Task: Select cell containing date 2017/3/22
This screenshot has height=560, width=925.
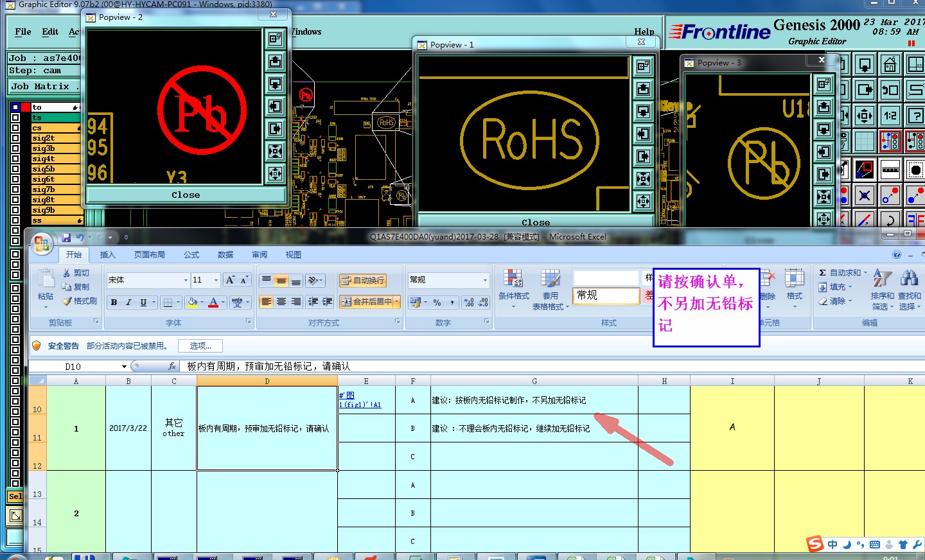Action: click(128, 428)
